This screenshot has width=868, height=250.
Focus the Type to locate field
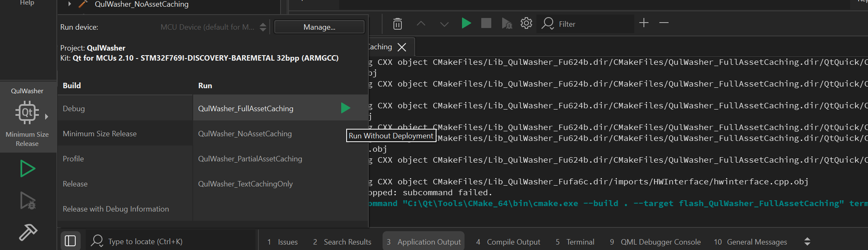(x=180, y=241)
